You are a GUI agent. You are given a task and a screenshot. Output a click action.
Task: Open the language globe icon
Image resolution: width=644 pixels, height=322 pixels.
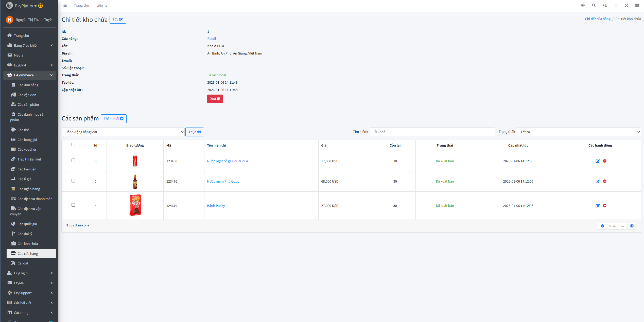[583, 5]
